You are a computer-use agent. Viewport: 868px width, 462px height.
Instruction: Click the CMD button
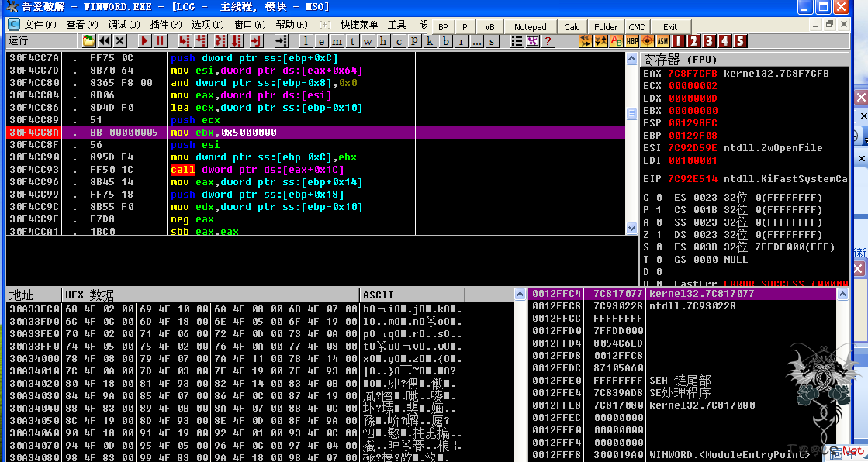click(637, 27)
